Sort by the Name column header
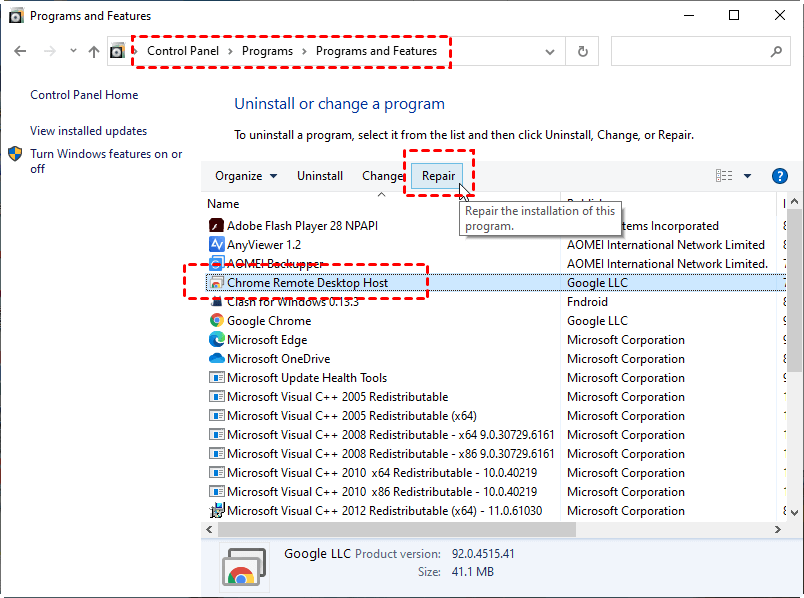This screenshot has height=598, width=804. tap(223, 204)
